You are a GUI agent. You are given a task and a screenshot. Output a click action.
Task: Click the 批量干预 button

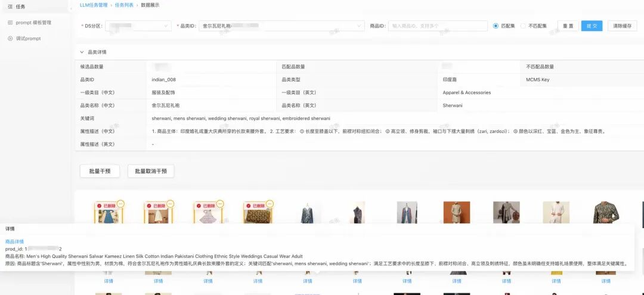(100, 171)
